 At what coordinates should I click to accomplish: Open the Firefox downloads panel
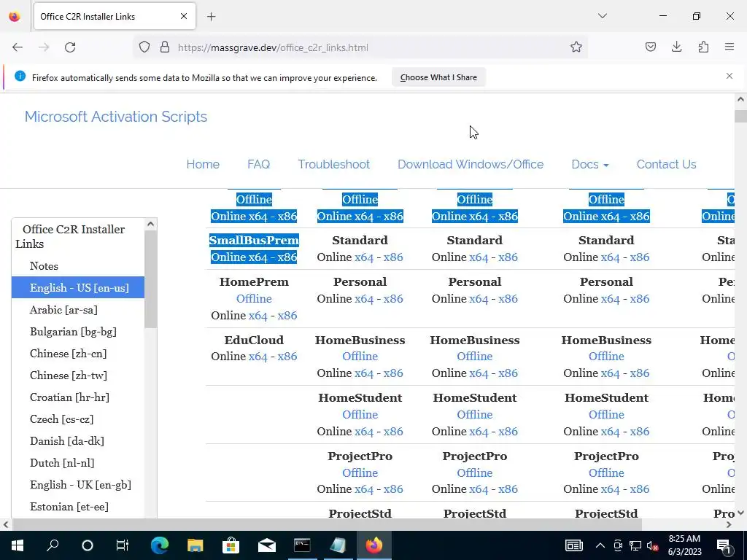click(x=676, y=47)
